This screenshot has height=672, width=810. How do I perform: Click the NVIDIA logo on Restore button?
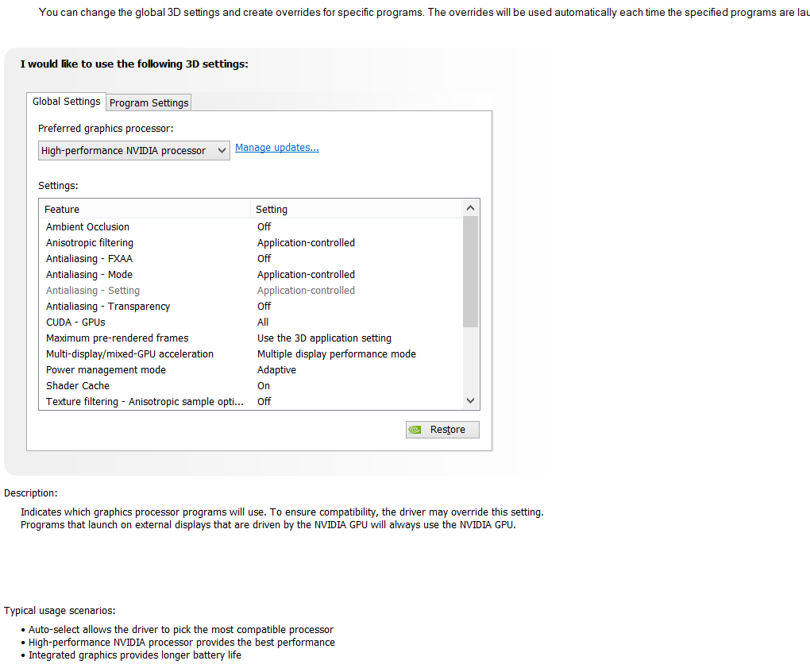click(x=415, y=430)
